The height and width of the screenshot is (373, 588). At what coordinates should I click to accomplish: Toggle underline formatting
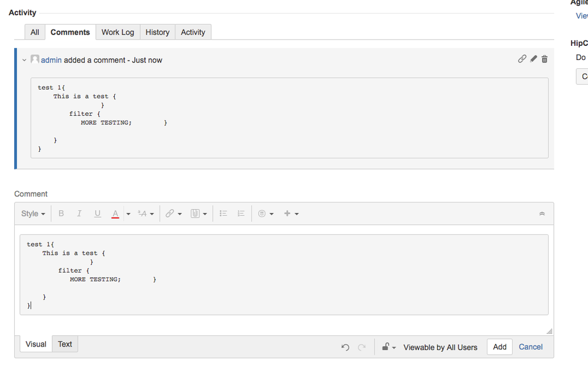[x=98, y=214]
